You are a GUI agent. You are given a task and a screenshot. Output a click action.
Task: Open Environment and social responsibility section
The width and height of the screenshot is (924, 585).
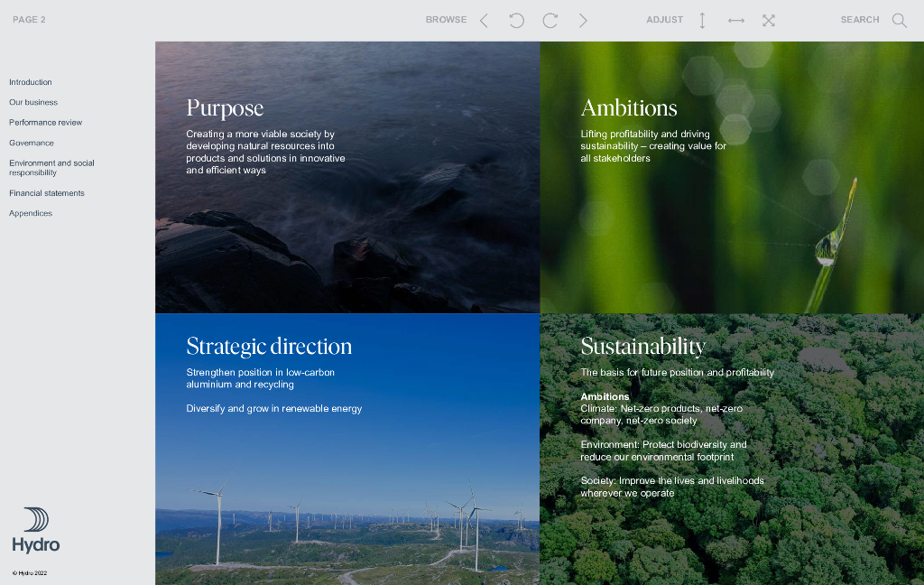pyautogui.click(x=51, y=168)
